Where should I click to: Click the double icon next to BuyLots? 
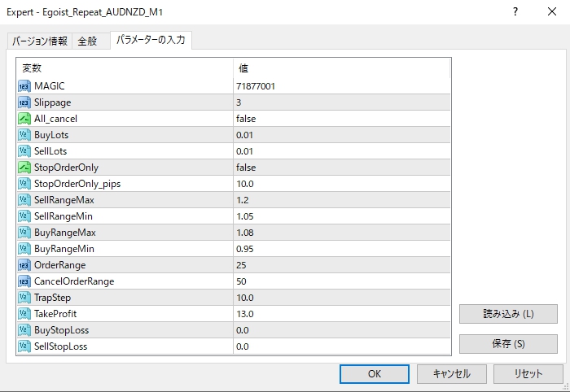(x=24, y=135)
